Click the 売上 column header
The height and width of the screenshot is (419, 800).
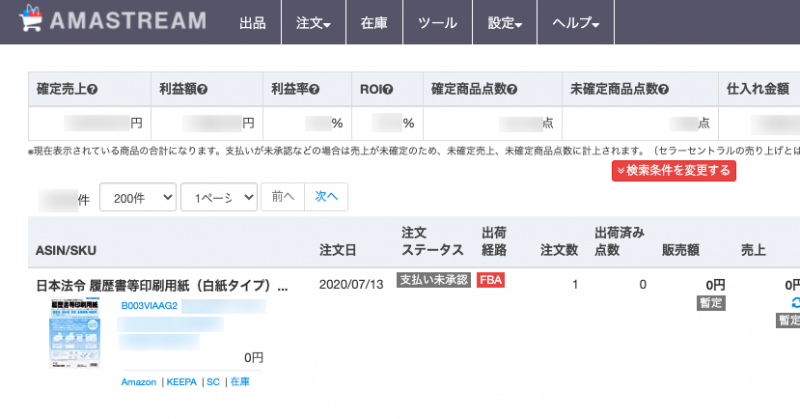[753, 250]
